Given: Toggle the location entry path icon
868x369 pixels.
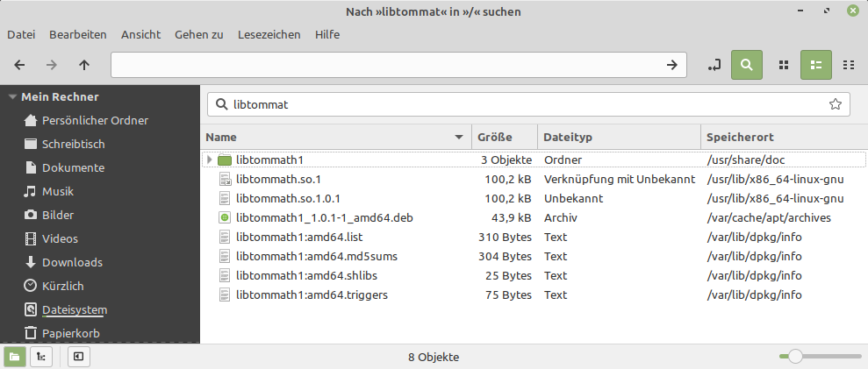Looking at the screenshot, I should click(x=714, y=65).
